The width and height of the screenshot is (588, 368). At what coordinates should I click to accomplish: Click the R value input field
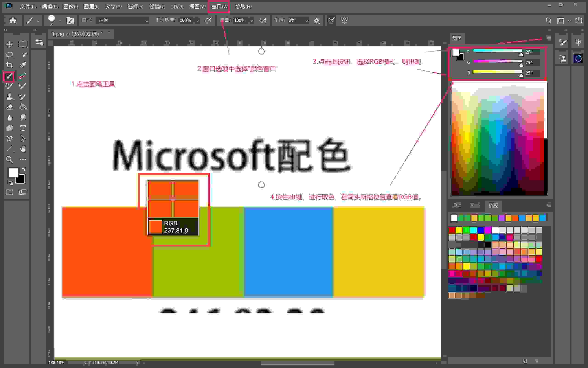[532, 52]
